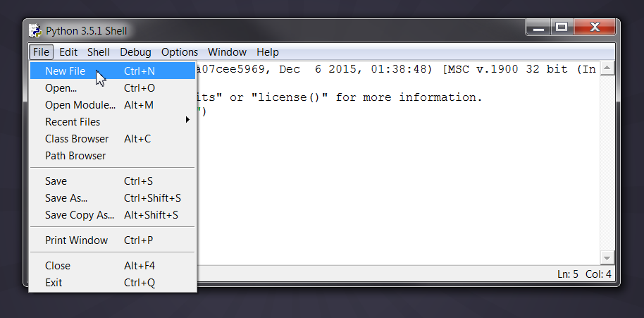Open the Help menu
644x318 pixels.
point(268,52)
